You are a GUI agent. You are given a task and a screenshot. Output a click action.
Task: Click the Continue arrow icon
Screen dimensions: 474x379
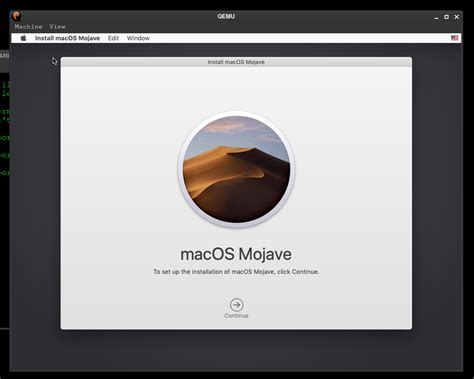236,305
